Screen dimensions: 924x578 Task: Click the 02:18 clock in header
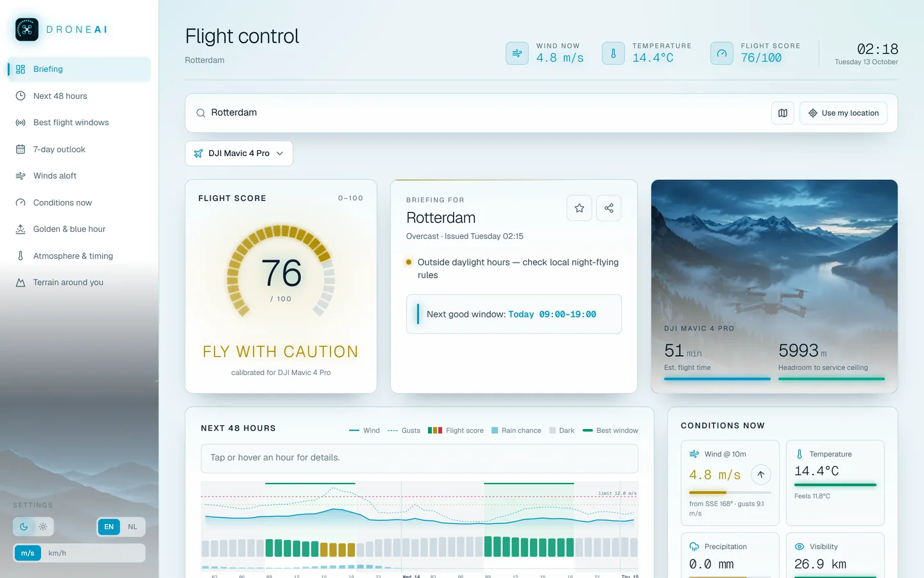coord(878,49)
